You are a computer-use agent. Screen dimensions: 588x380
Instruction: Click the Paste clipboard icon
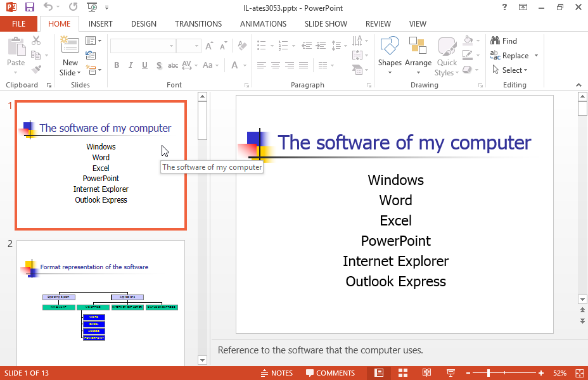(x=16, y=46)
